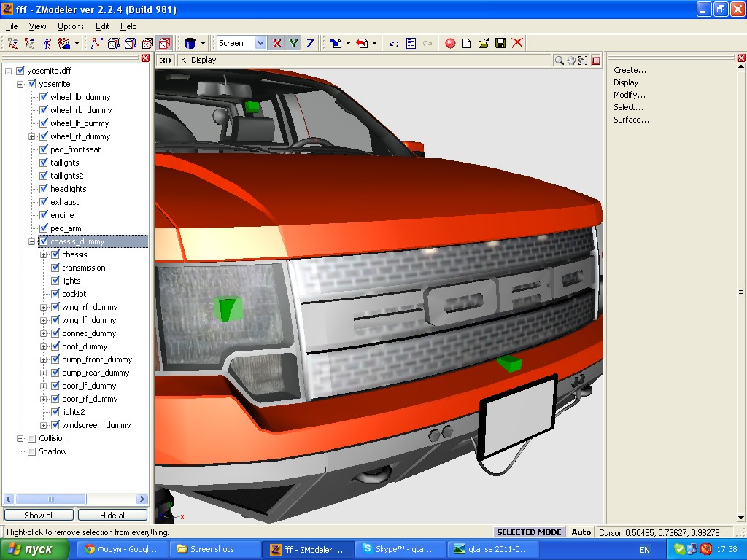The width and height of the screenshot is (747, 560).
Task: Click the viewport fit-to-view icon
Action: tap(583, 61)
